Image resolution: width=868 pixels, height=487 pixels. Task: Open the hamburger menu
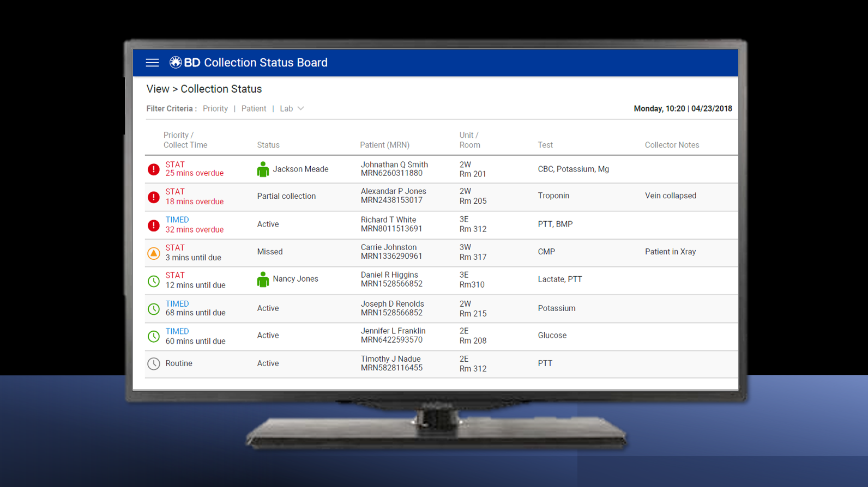[152, 63]
